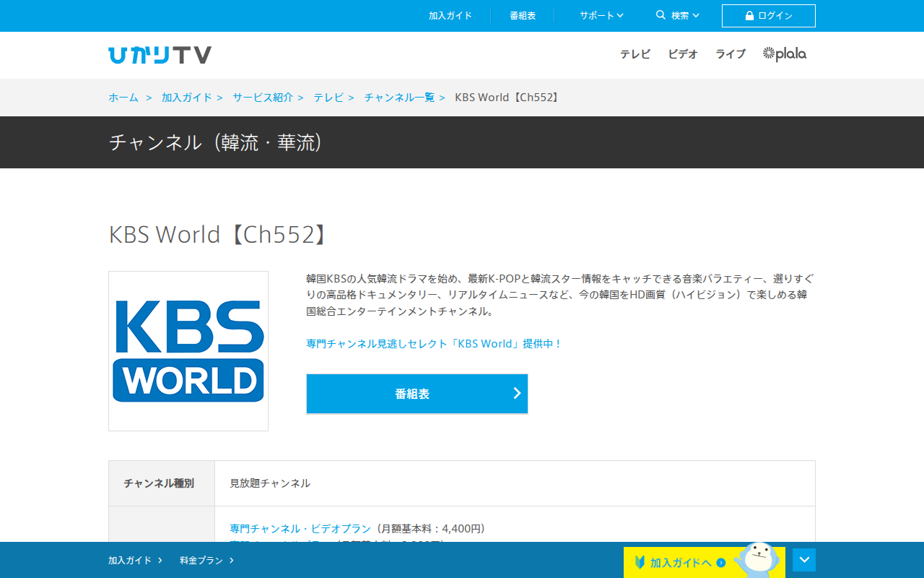924x578 pixels.
Task: Expand the 検索 dropdown
Action: (x=685, y=15)
